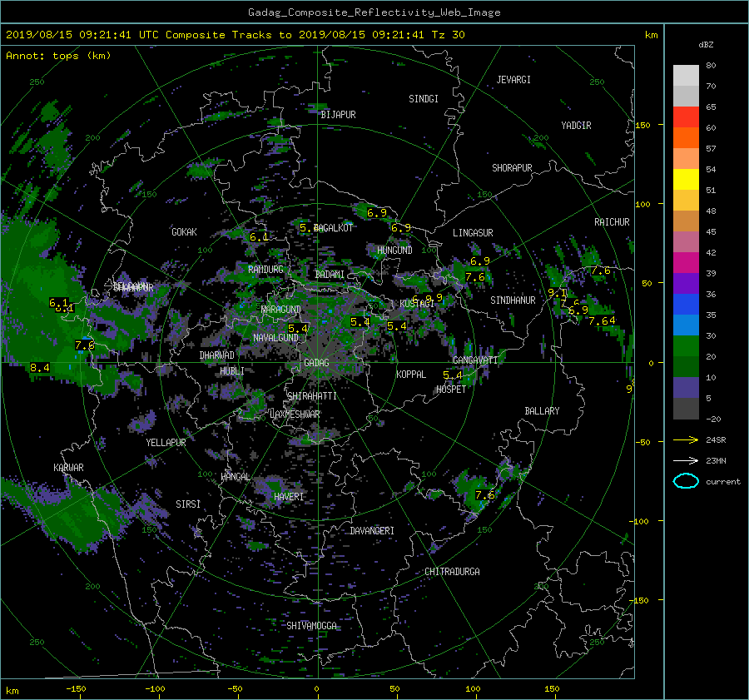Click the NAVALGUND city label
This screenshot has height=700, width=749.
pyautogui.click(x=275, y=338)
